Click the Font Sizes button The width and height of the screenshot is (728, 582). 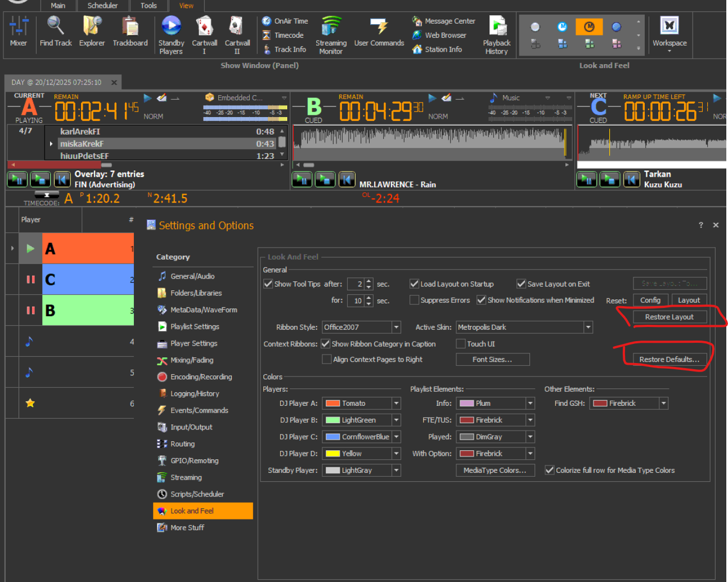[492, 359]
